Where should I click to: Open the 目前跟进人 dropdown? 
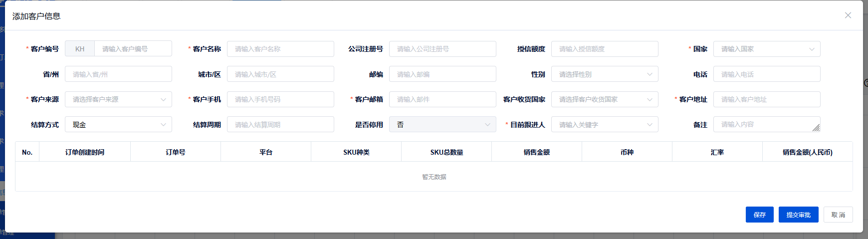click(604, 125)
